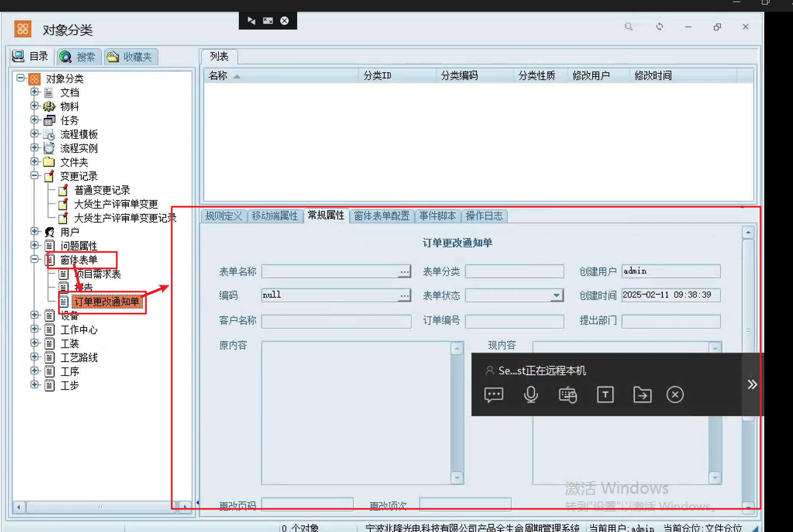Collapse remote overlay with double chevron
Viewport: 793px width, 532px height.
tap(752, 384)
